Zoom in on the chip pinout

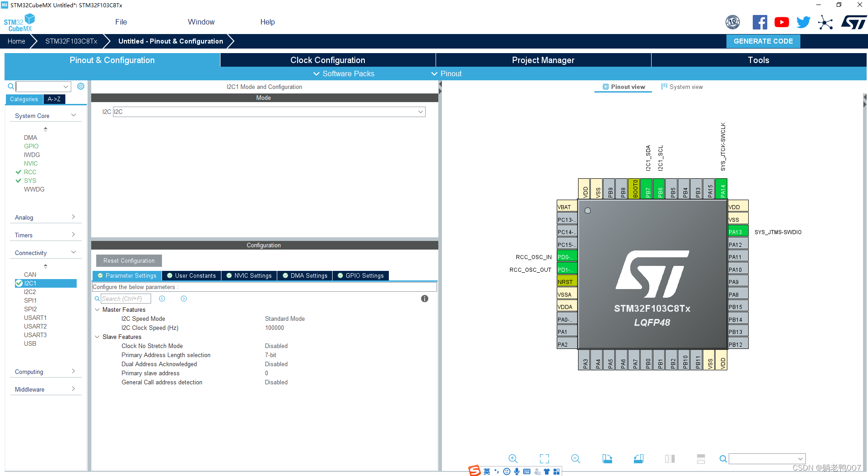[513, 459]
